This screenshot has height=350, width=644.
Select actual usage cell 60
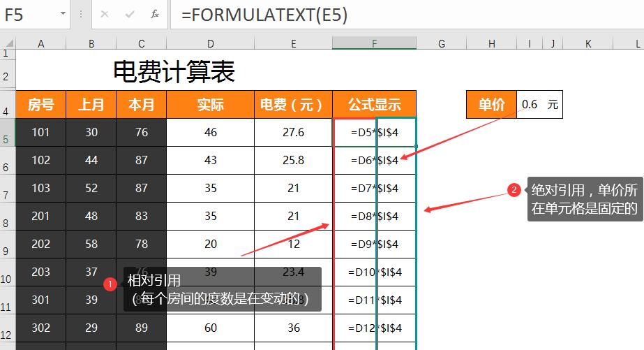click(x=210, y=328)
